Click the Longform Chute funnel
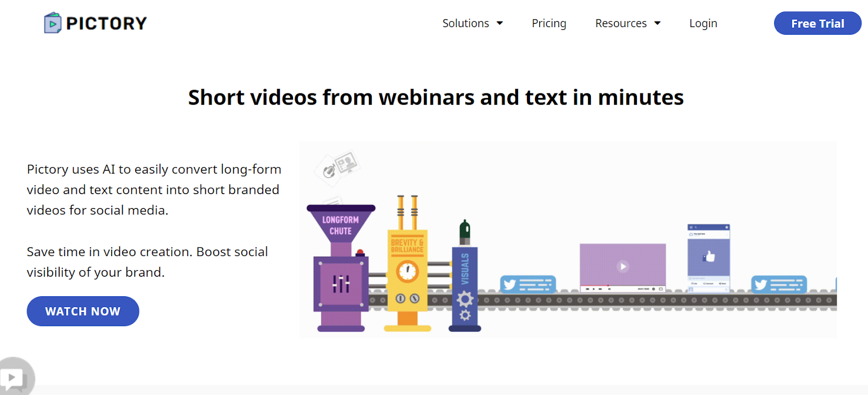 click(x=341, y=224)
